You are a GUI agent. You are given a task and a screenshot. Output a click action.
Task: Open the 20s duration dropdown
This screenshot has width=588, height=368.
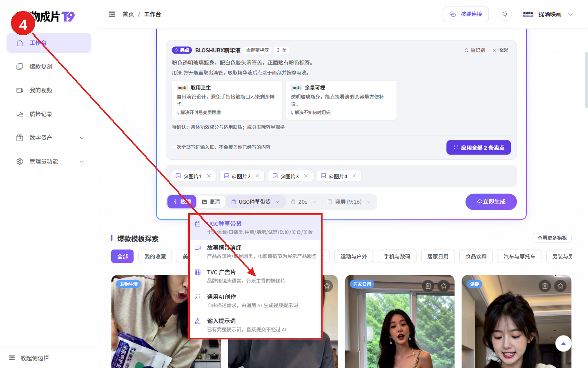coord(303,202)
